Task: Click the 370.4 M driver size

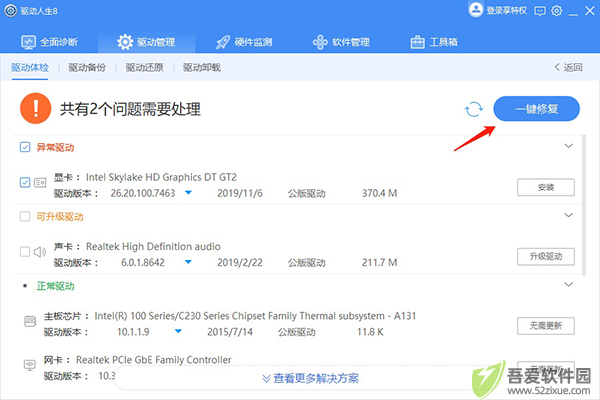Action: click(380, 193)
